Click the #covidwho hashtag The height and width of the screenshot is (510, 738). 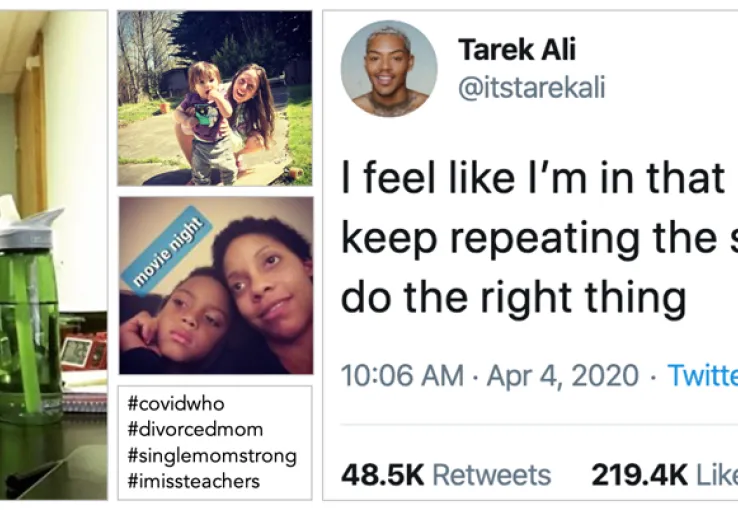[x=176, y=404]
